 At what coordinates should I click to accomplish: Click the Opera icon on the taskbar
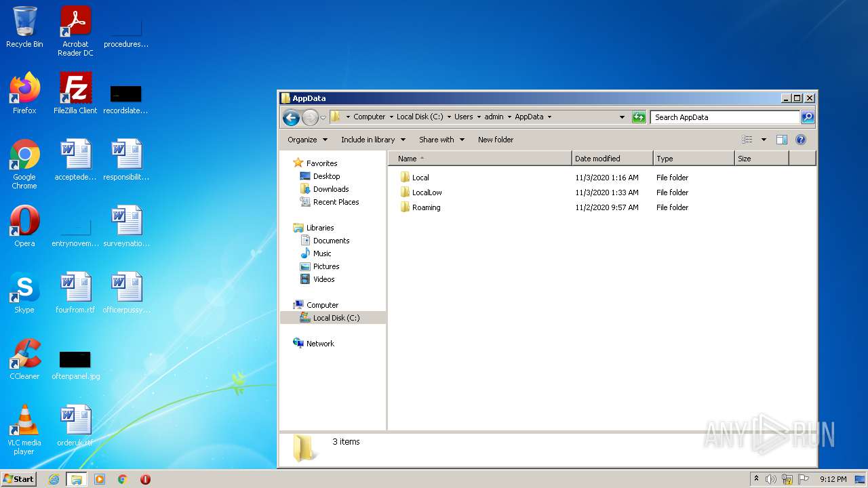coord(145,479)
